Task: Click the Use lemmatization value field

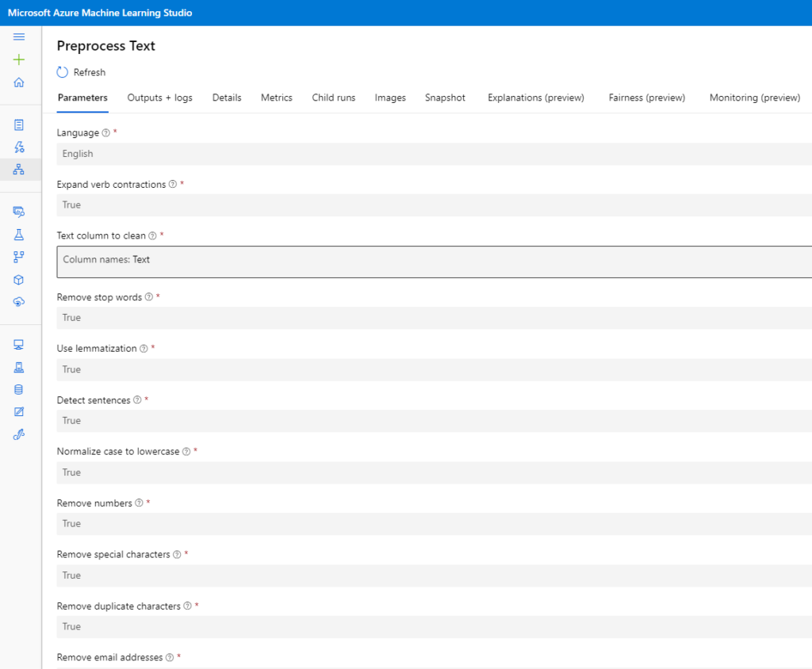Action: click(434, 369)
